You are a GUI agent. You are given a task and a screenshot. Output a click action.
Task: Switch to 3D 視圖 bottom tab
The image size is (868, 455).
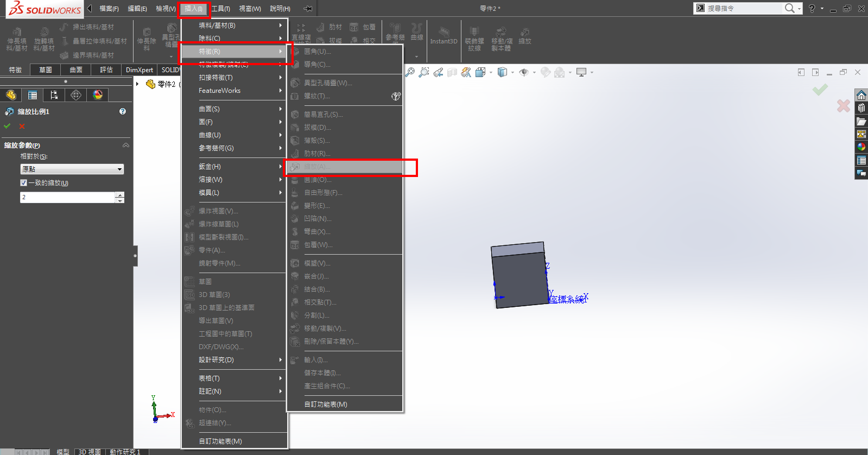(90, 452)
